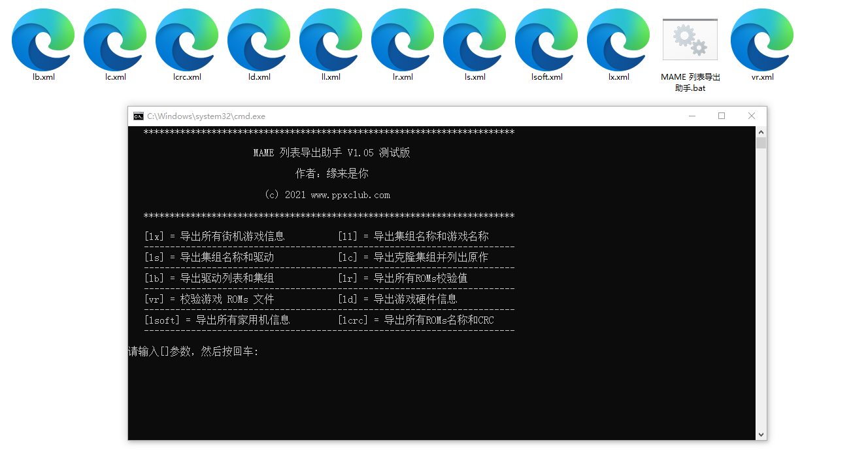Click the '[ll] = 导出集组名称和游戏名称' line
The image size is (868, 459).
click(x=413, y=236)
